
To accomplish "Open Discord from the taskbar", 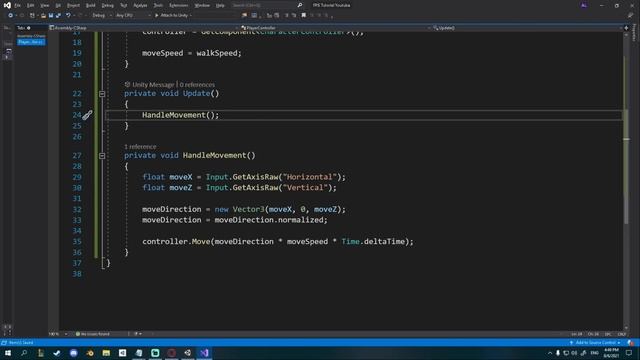I will coord(73,353).
